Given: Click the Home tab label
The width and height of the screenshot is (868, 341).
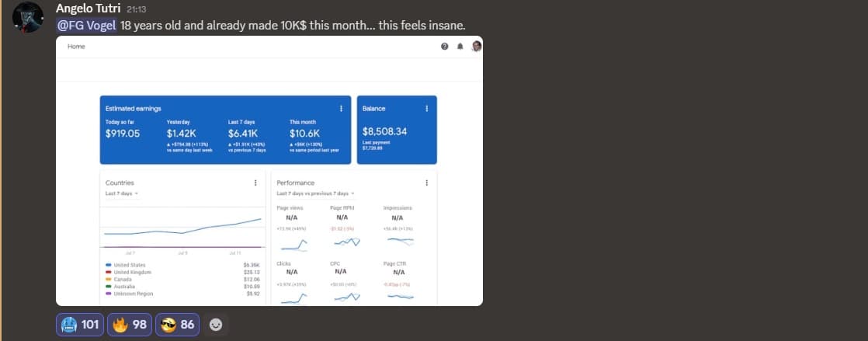Looking at the screenshot, I should (x=76, y=47).
